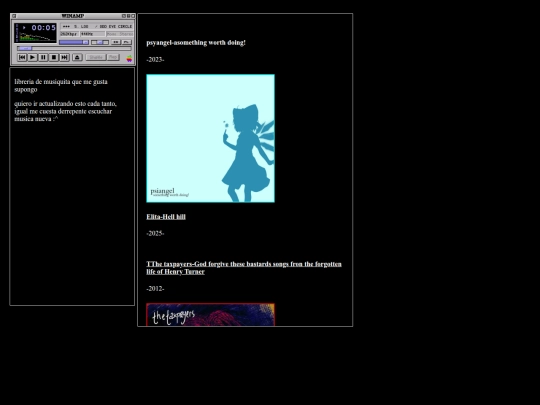The image size is (540, 405).
Task: Start playback with the Winamp play button
Action: (32, 58)
